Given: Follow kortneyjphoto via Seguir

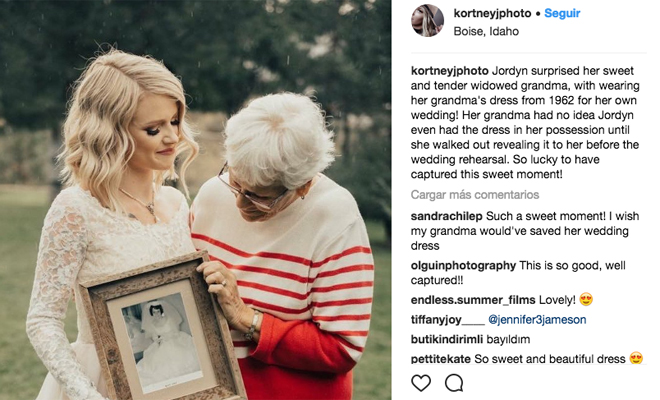Looking at the screenshot, I should pos(562,13).
